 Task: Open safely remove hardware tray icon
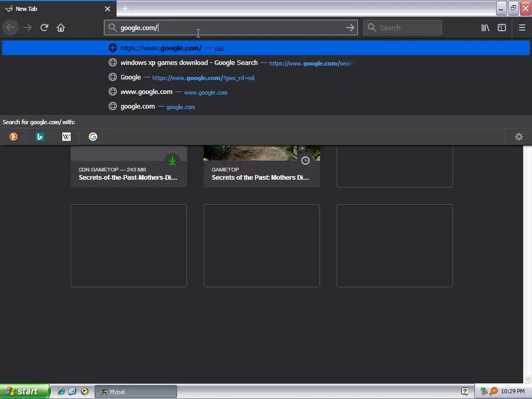[484, 391]
